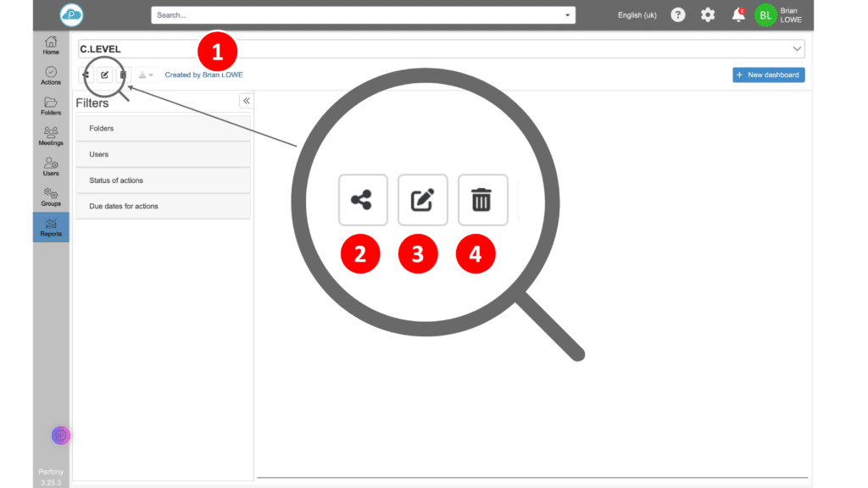868x488 pixels.
Task: Open the Perfony cloud logo
Action: click(x=72, y=15)
